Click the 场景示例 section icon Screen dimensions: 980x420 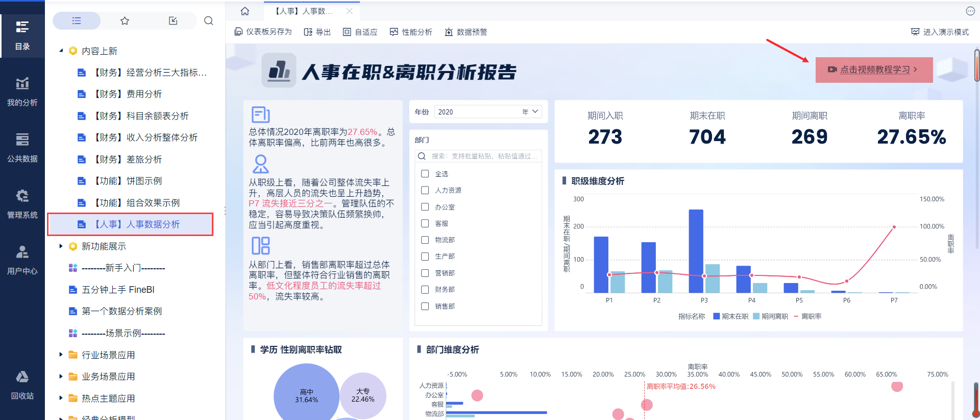tap(73, 333)
